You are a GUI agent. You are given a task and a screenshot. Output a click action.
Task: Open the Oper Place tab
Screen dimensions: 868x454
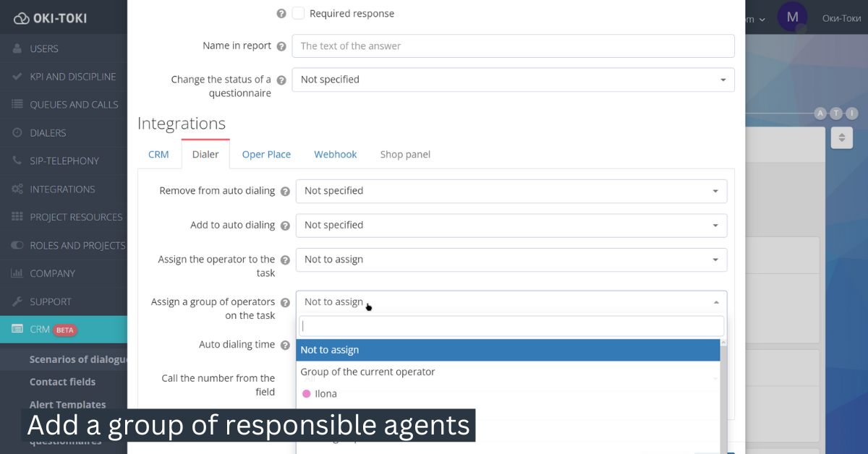point(266,154)
